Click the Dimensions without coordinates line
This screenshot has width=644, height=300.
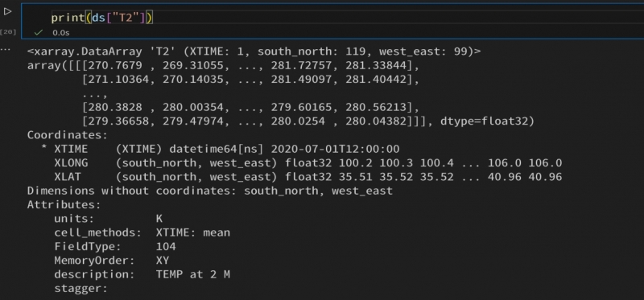pyautogui.click(x=210, y=191)
